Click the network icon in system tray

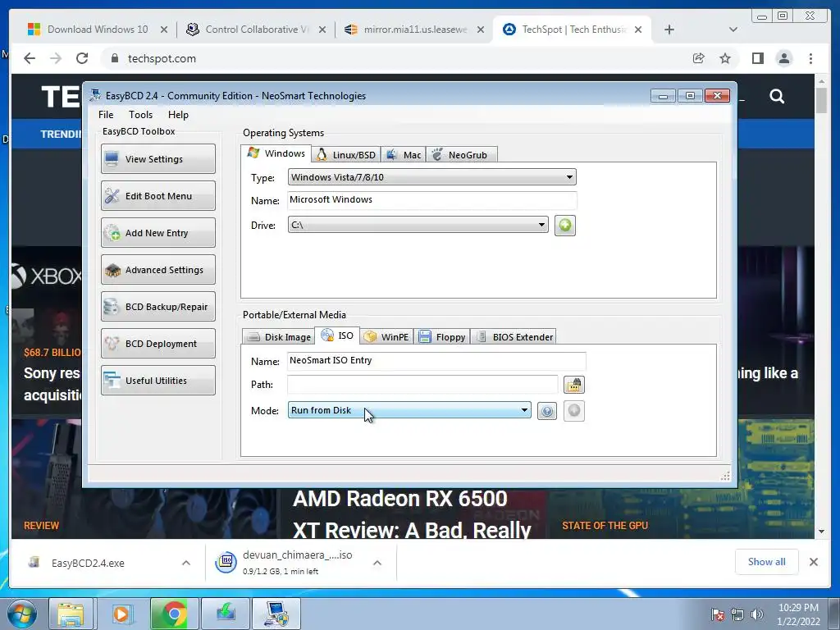click(737, 614)
